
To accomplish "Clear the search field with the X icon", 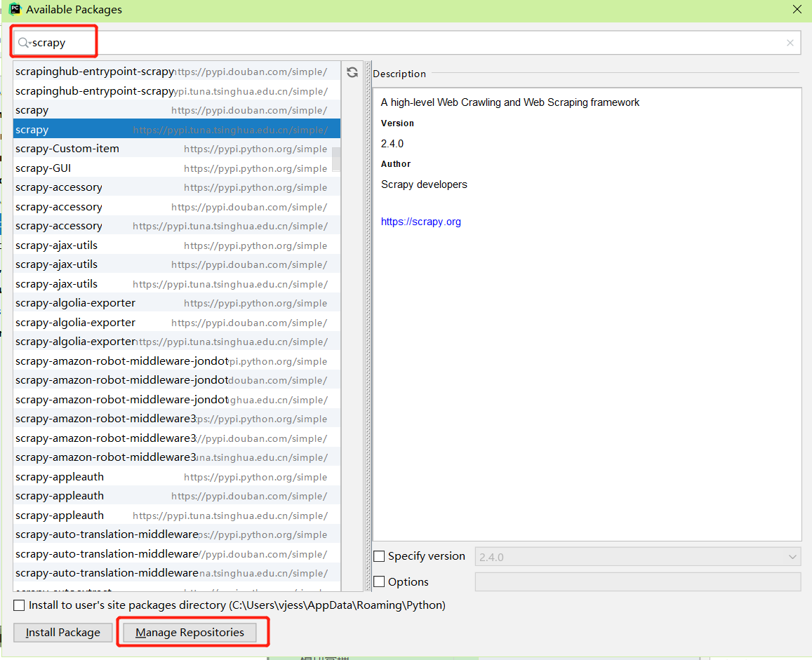I will [x=790, y=43].
